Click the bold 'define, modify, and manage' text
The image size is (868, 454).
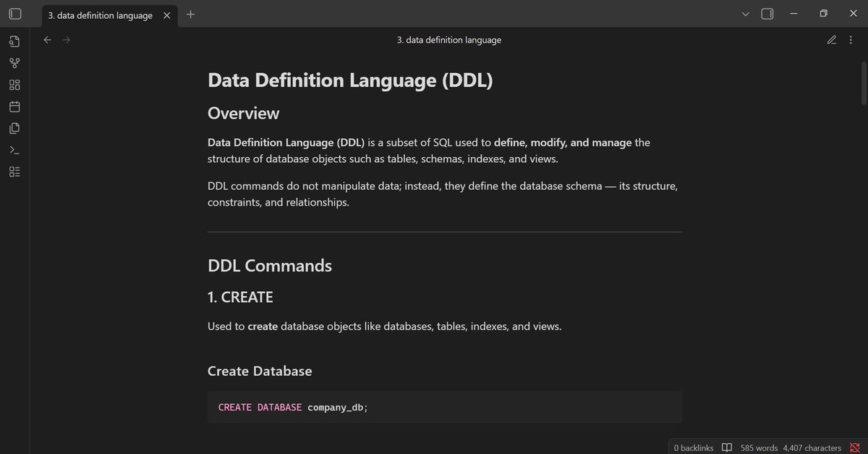click(x=563, y=143)
